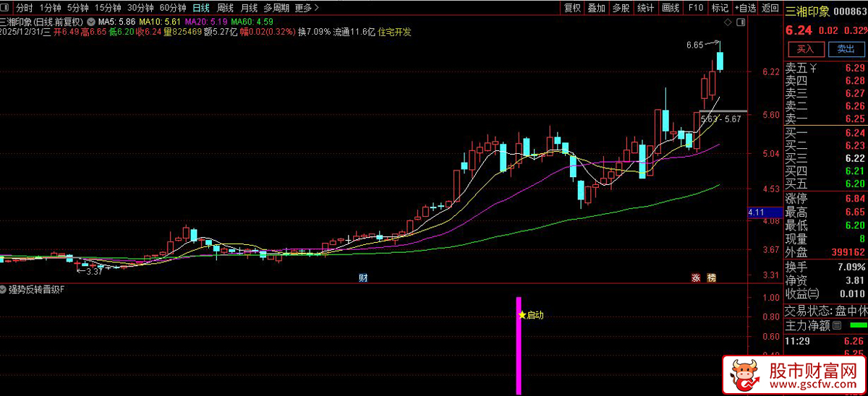Click the 买三 price 6.22
Image resolution: width=868 pixels, height=396 pixels.
854,158
